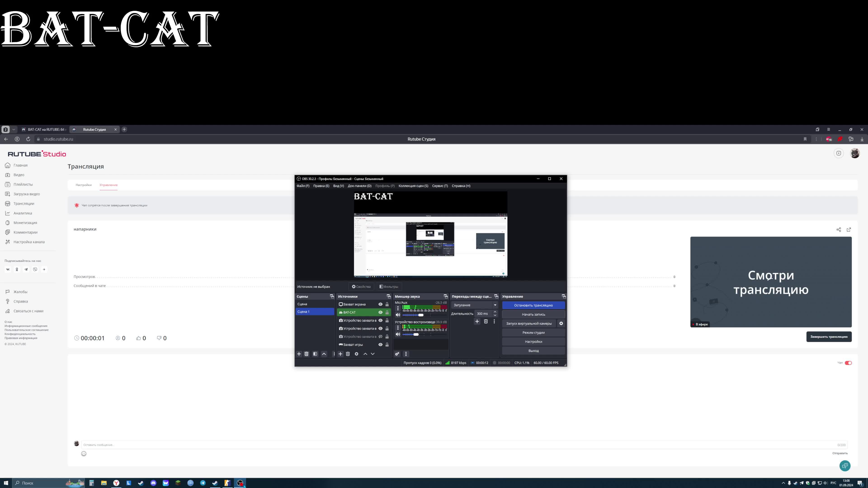Open advanced audio properties gears icon

[x=397, y=354]
